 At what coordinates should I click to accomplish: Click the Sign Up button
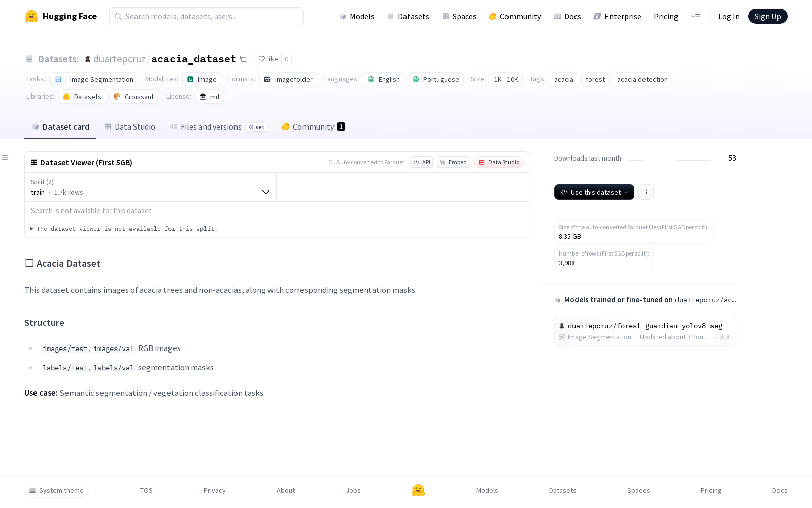(x=768, y=16)
